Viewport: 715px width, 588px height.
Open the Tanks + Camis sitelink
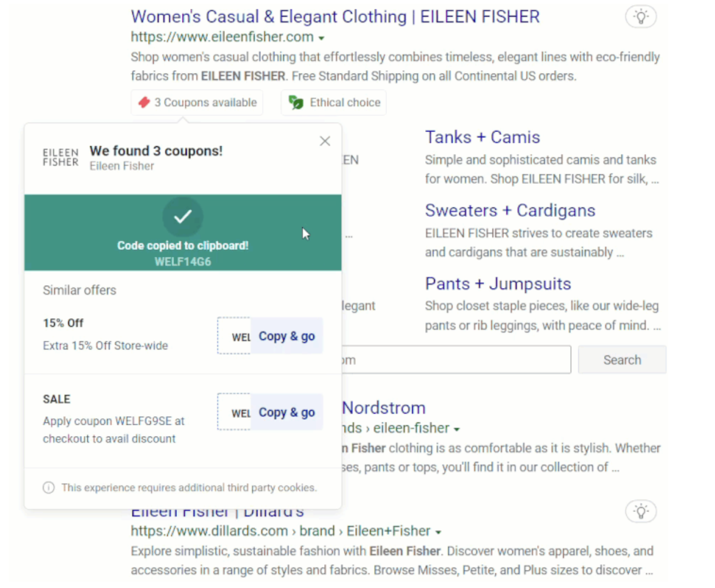pos(482,137)
